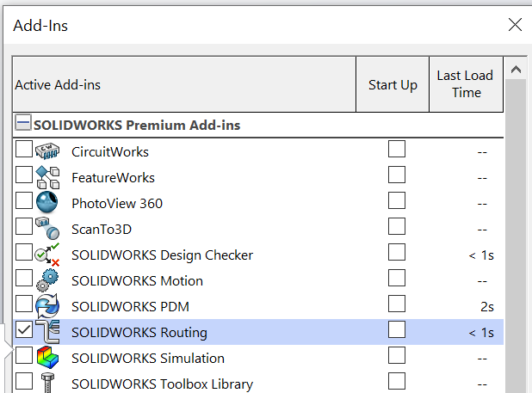Image resolution: width=532 pixels, height=393 pixels.
Task: Click the Active Add-ins column header
Action: (184, 85)
